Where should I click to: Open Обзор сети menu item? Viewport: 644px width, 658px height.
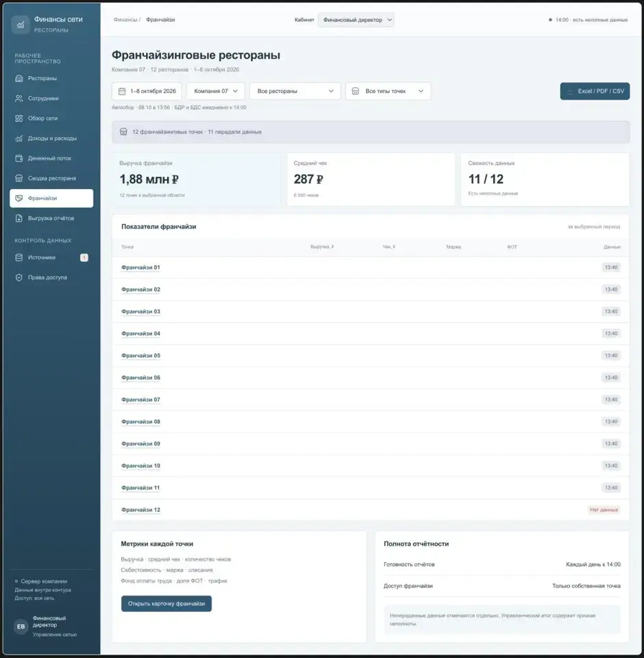(x=51, y=119)
